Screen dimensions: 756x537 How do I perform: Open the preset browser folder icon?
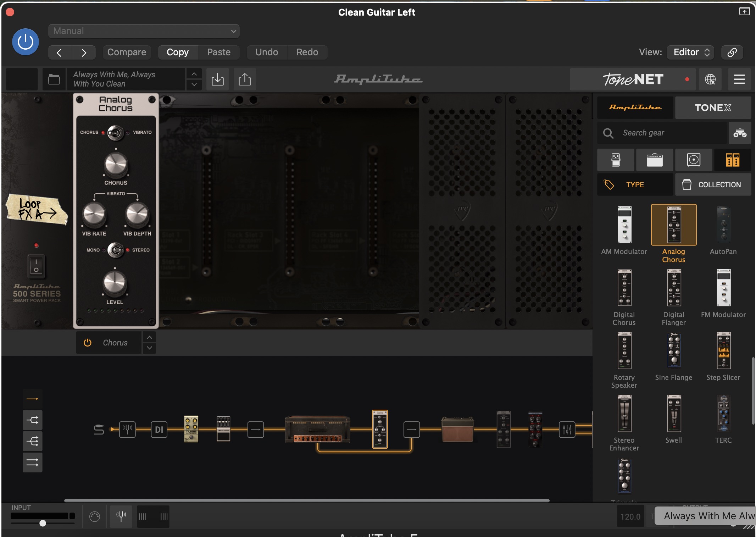[54, 79]
